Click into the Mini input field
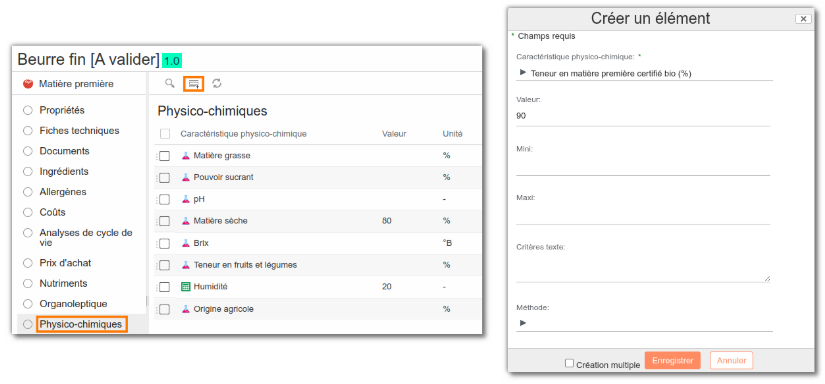This screenshot has height=384, width=825. [643, 166]
